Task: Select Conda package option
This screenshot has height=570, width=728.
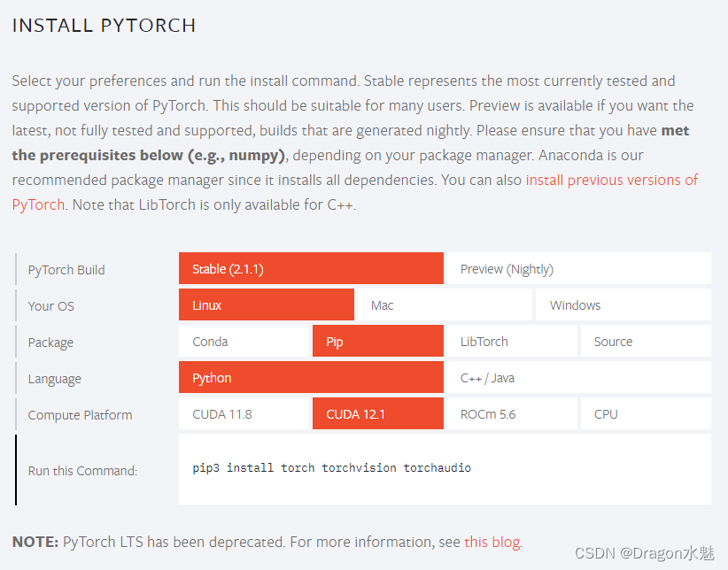Action: [x=244, y=342]
